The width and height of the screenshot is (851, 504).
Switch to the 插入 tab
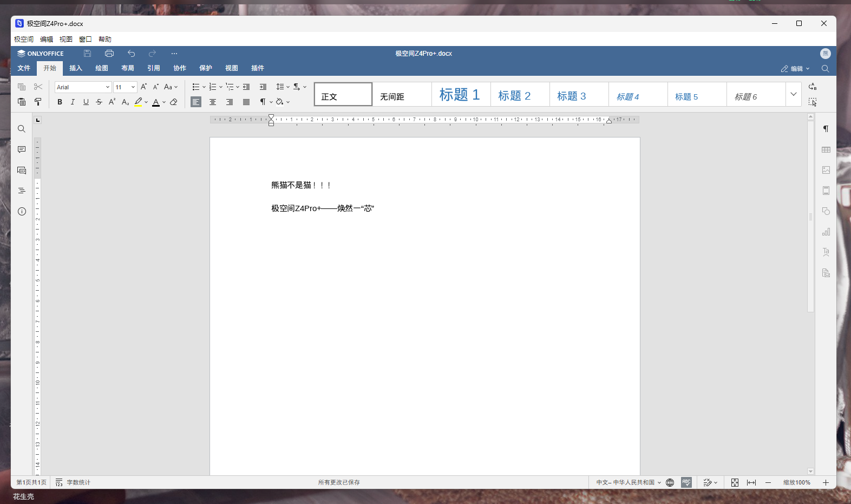[x=76, y=68]
